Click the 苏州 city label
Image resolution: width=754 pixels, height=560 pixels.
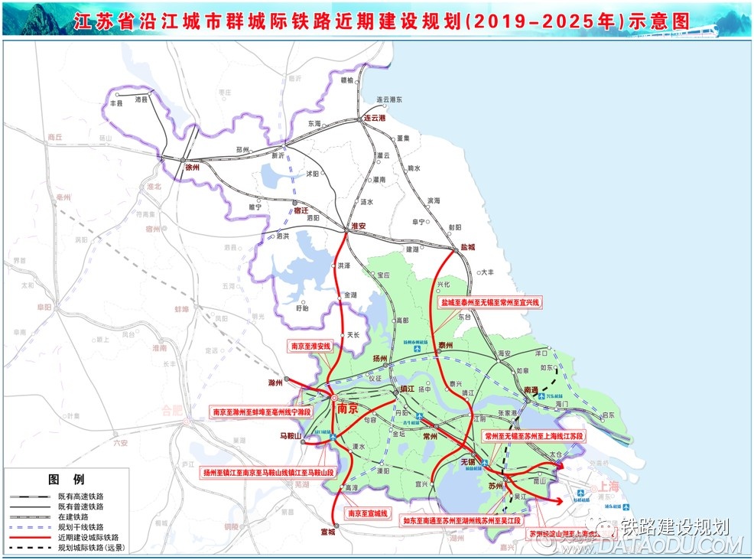496,486
